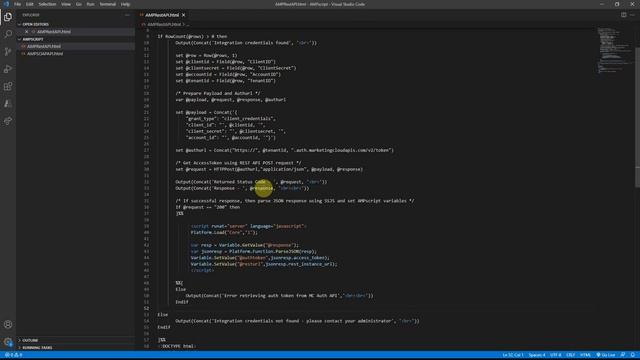This screenshot has height=360, width=640.
Task: Place cursor on the 'If @request == "200" then' line
Action: (208, 207)
